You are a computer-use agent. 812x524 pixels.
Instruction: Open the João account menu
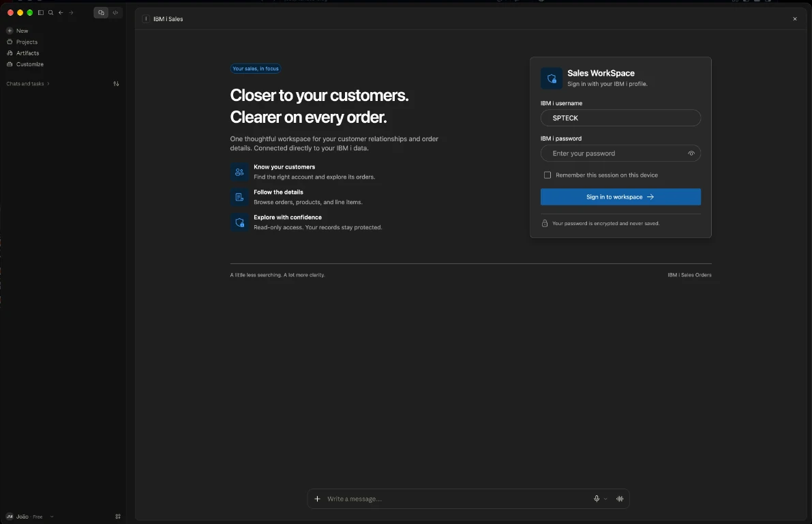29,516
